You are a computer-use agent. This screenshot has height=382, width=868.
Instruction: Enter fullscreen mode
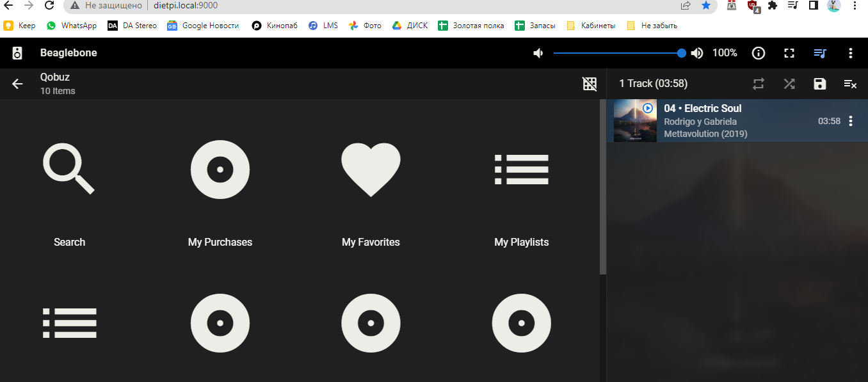(789, 53)
